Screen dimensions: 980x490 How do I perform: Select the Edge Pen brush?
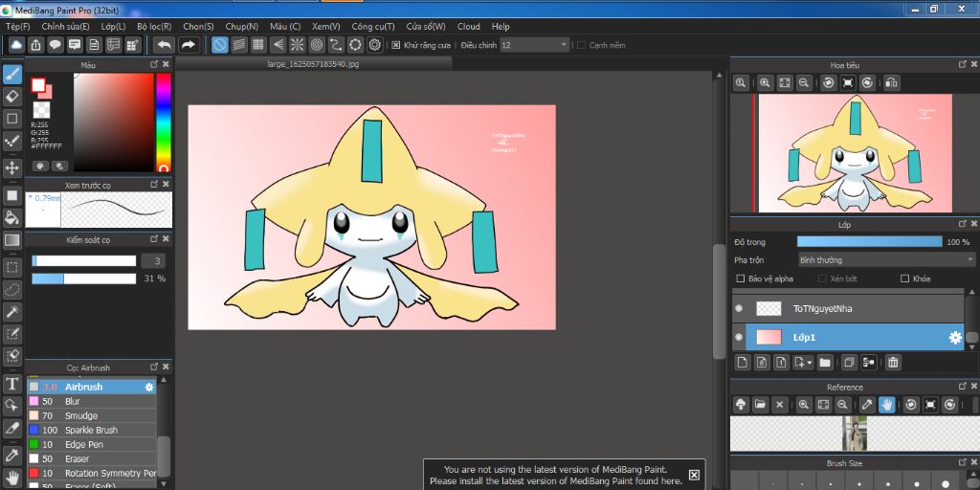[92, 444]
